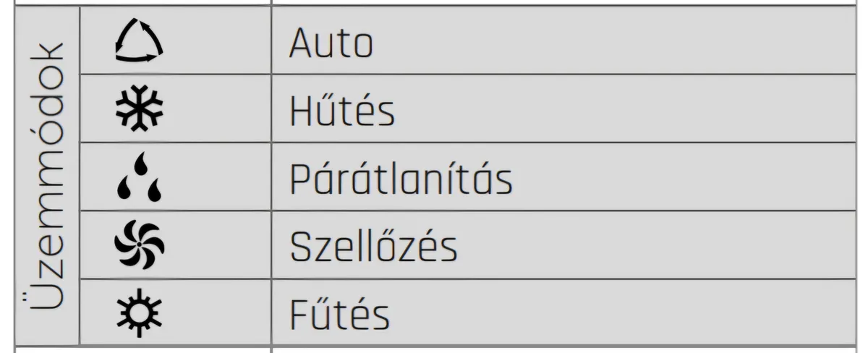Click the sun heating icon
This screenshot has height=353, width=868.
[x=140, y=315]
